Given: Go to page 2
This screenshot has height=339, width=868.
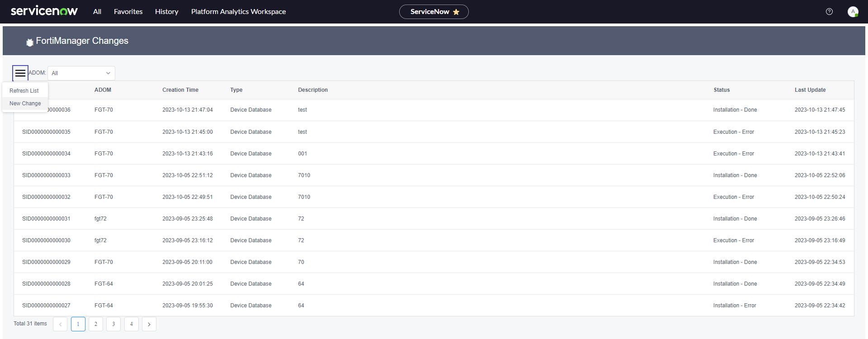Looking at the screenshot, I should click(x=96, y=324).
